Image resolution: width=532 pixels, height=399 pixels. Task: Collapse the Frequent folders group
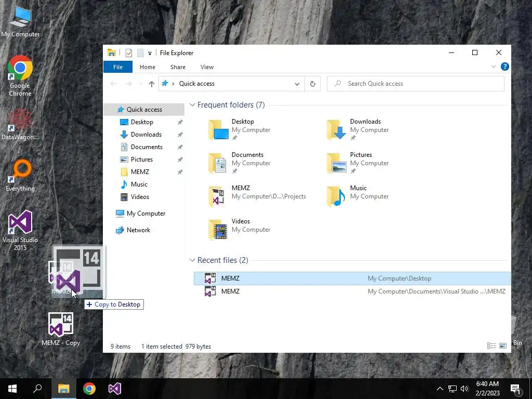pyautogui.click(x=192, y=105)
